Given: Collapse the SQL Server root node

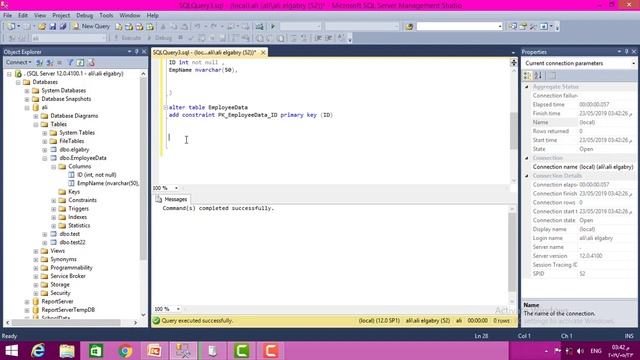Looking at the screenshot, I should point(9,74).
